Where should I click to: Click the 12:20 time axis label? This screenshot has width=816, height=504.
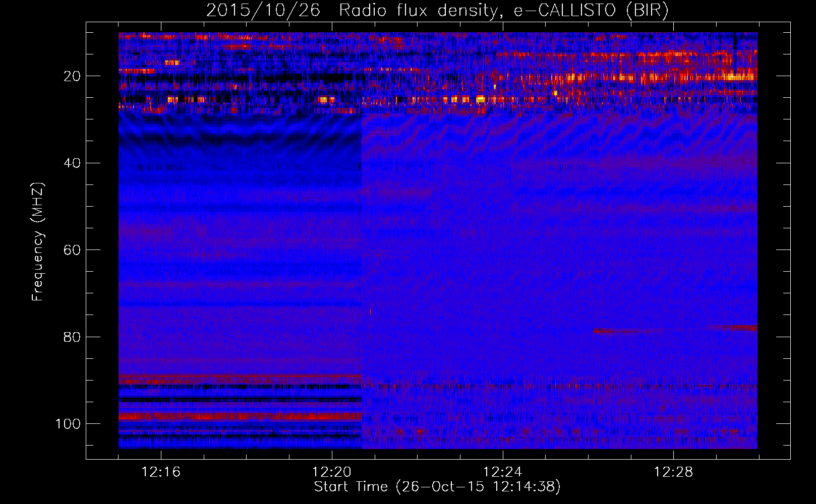(332, 472)
